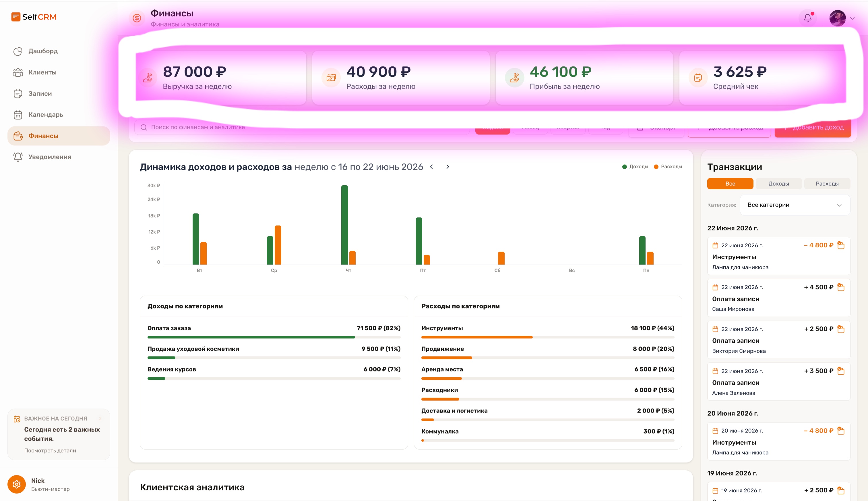
Task: Click the coin icon beside the Финансы title
Action: 137,18
